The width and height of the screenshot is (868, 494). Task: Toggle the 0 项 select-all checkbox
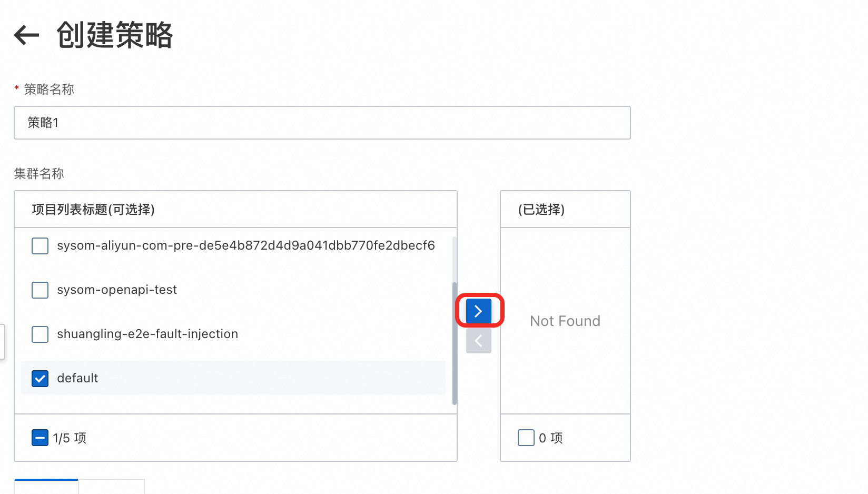[x=526, y=438]
